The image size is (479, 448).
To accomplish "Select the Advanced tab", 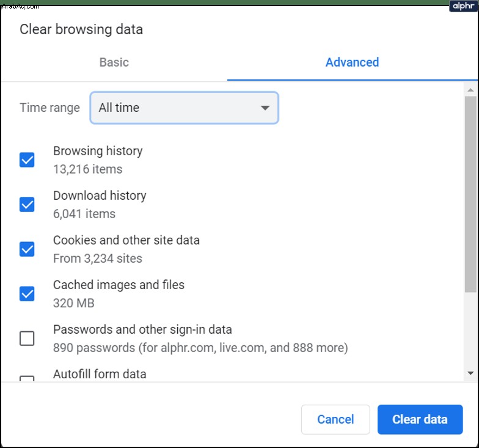I will (x=352, y=62).
